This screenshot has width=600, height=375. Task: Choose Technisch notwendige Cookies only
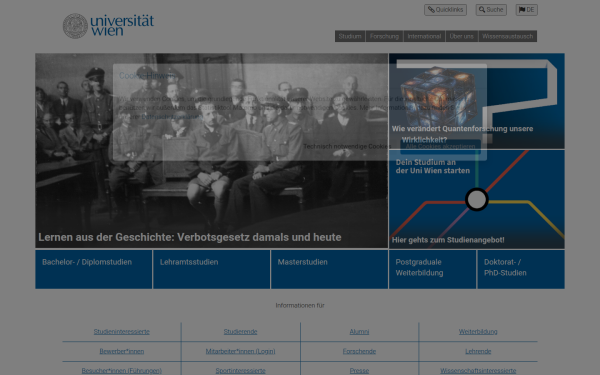347,146
